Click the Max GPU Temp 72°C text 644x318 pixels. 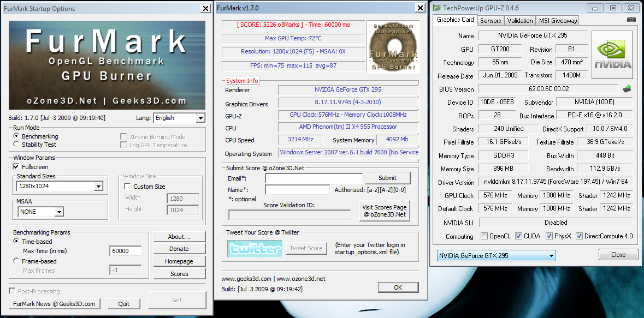coord(293,39)
